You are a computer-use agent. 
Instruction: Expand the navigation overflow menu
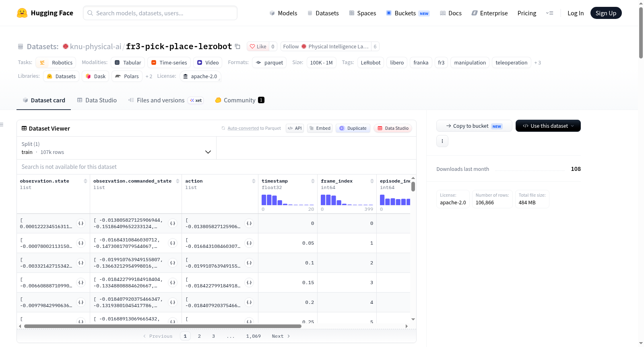click(x=549, y=13)
